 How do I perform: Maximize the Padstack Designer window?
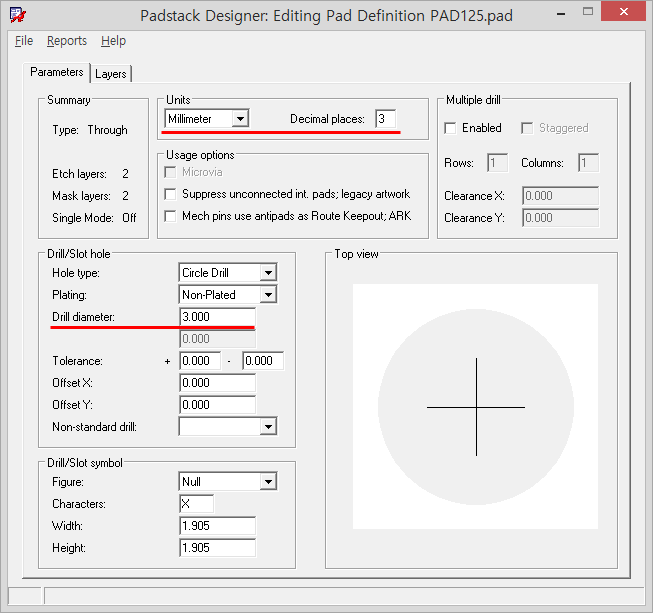click(x=588, y=12)
